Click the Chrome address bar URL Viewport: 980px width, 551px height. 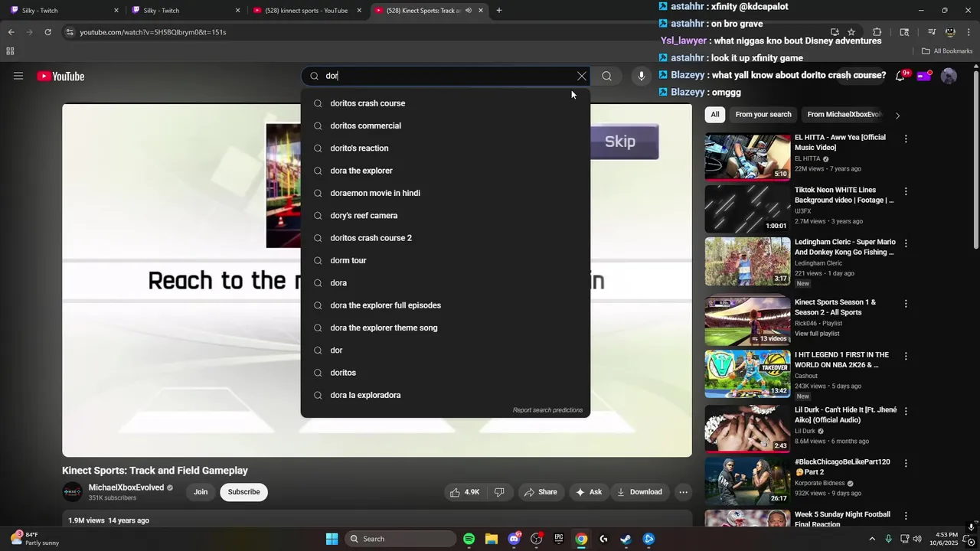[x=153, y=32]
